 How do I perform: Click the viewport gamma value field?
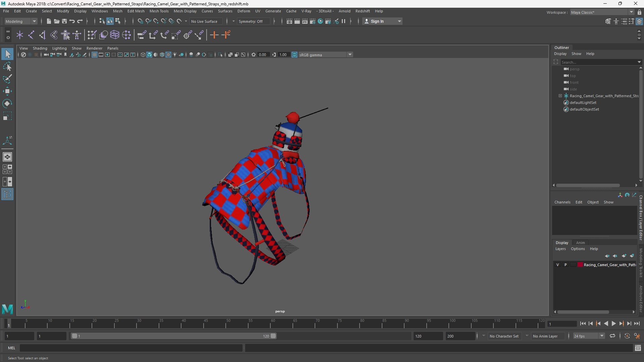284,55
